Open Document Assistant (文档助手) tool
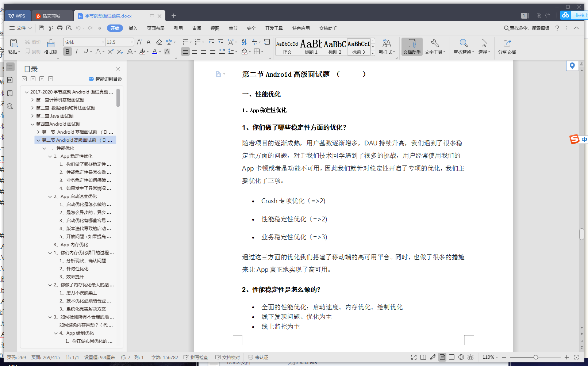This screenshot has height=366, width=588. [412, 46]
